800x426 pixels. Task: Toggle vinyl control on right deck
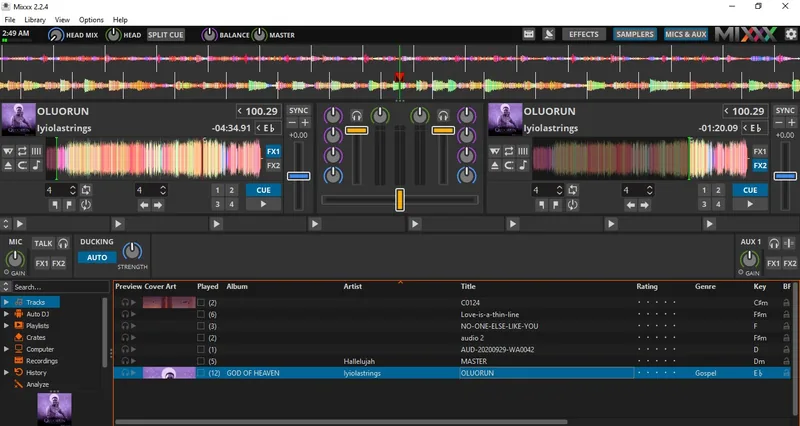point(494,151)
